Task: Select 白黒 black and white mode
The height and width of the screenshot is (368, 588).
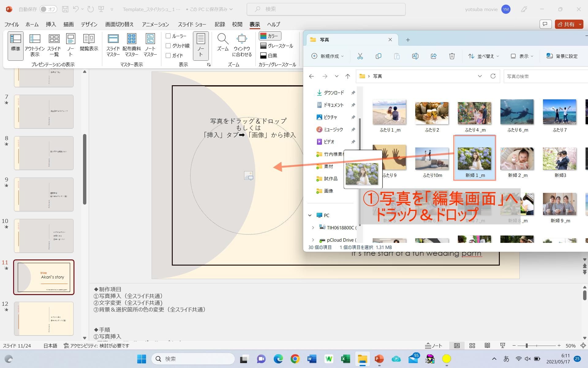Action: pos(269,56)
